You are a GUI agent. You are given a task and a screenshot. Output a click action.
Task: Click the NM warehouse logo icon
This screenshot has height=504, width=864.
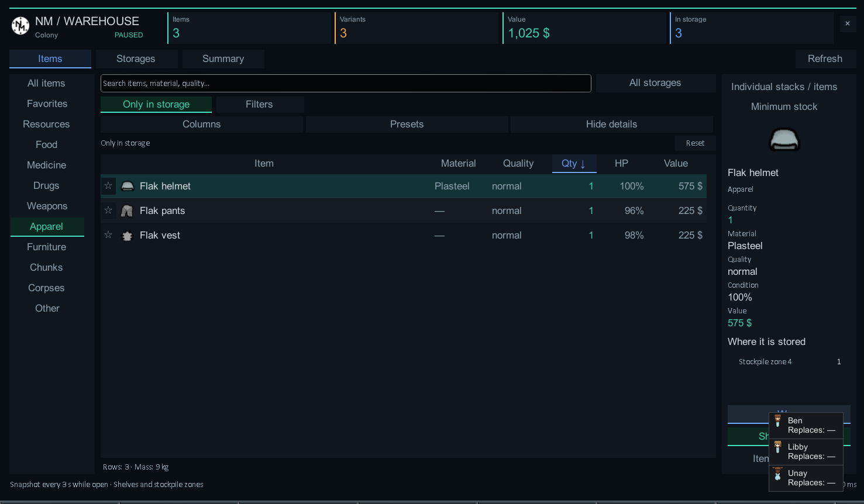pos(20,26)
